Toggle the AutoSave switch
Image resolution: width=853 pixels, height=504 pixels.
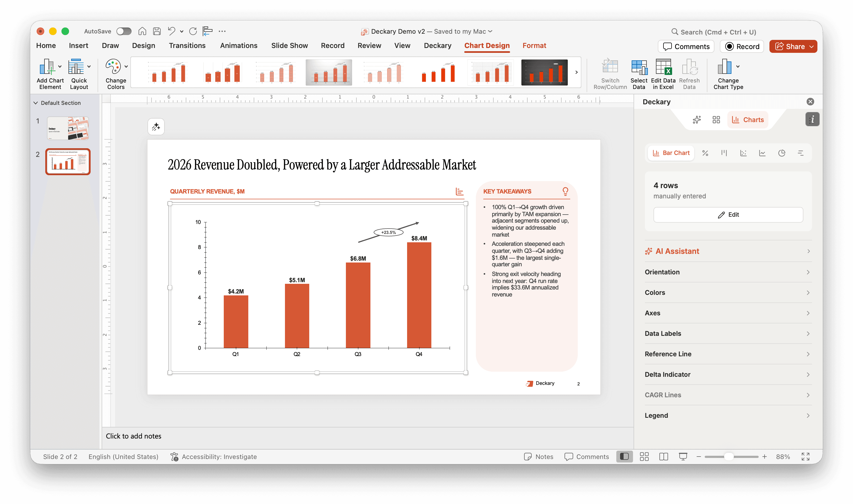click(124, 31)
